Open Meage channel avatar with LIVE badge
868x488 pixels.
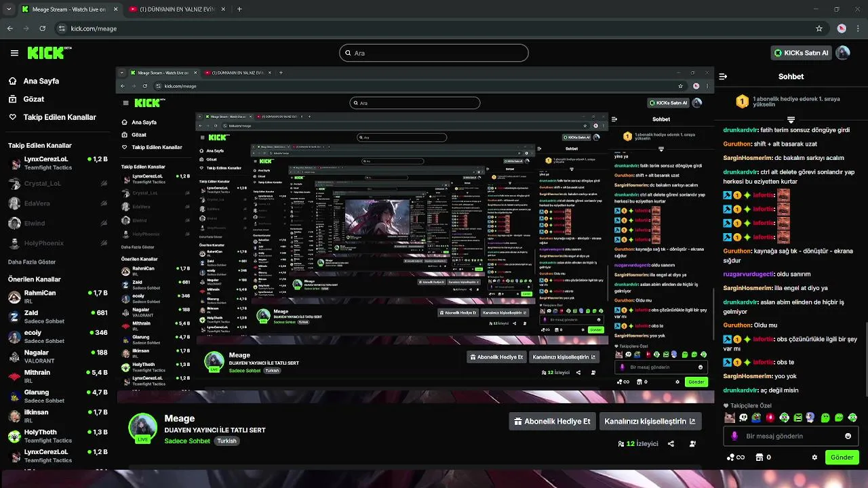[x=143, y=428]
